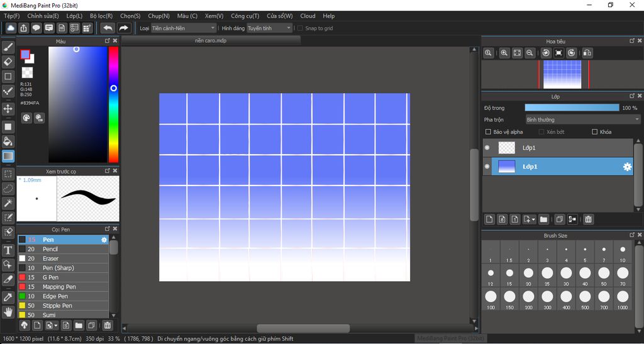Delete brush using the brush panel trash icon
Viewport: 644px width, 344px height.
[107, 326]
